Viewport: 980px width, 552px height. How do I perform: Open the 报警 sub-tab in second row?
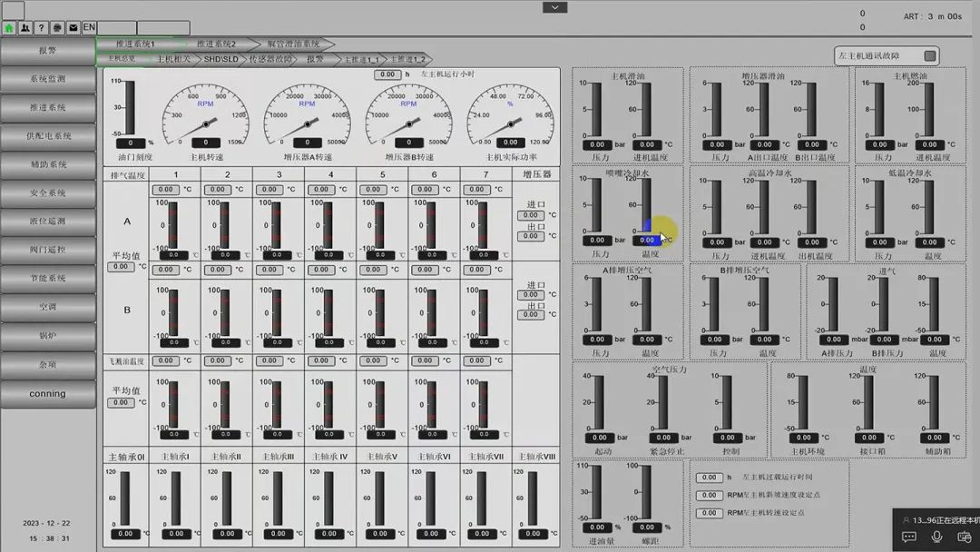click(316, 59)
